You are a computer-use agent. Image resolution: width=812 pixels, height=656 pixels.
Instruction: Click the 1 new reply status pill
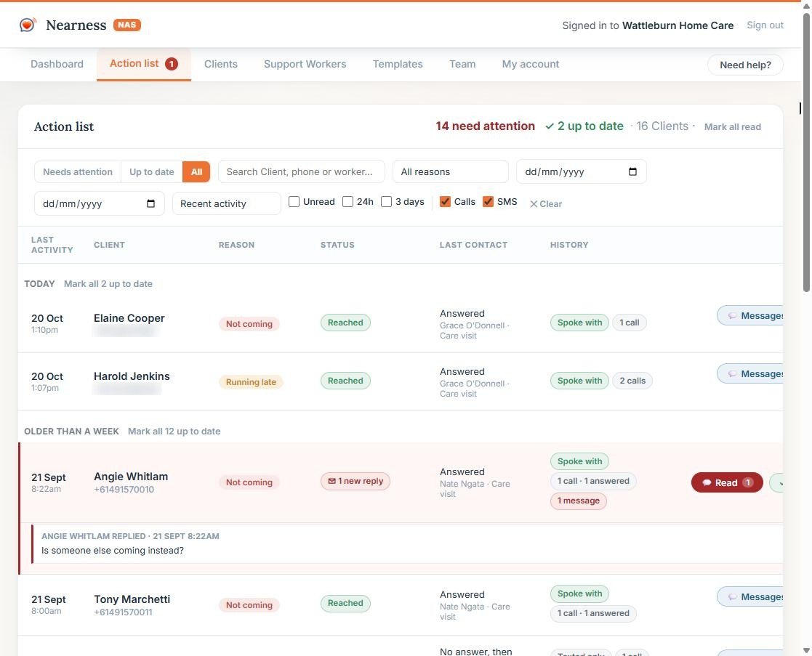tap(355, 481)
